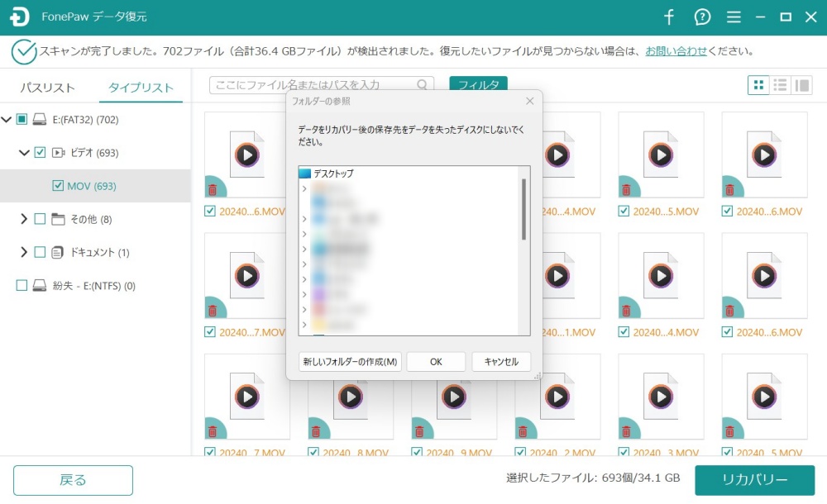Screen dimensions: 827x504
Task: Click the FonePaw logo icon
Action: coord(20,17)
